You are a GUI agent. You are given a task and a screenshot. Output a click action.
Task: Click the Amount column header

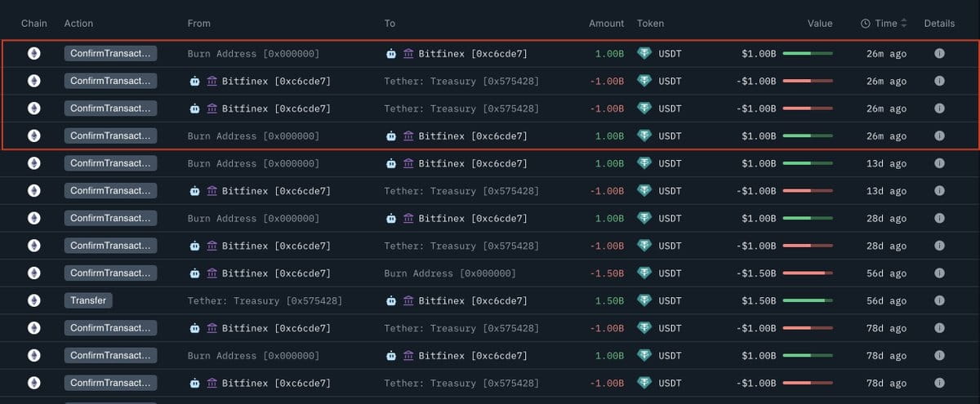(606, 24)
